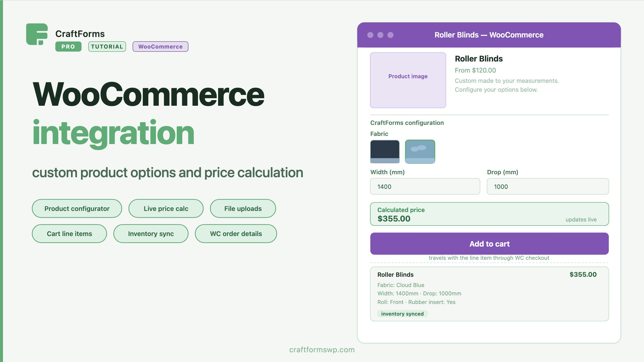
Task: Click the Calculated price $355.00 value
Action: [394, 219]
